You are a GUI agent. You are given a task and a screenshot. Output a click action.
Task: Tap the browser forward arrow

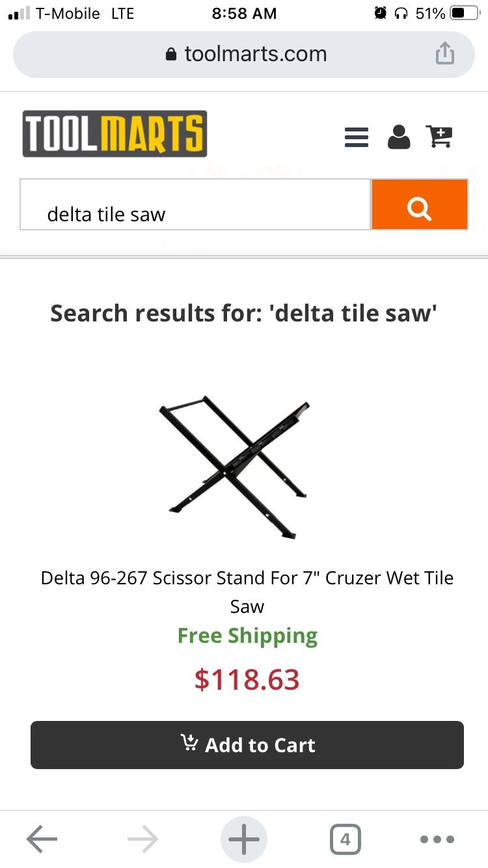[143, 839]
